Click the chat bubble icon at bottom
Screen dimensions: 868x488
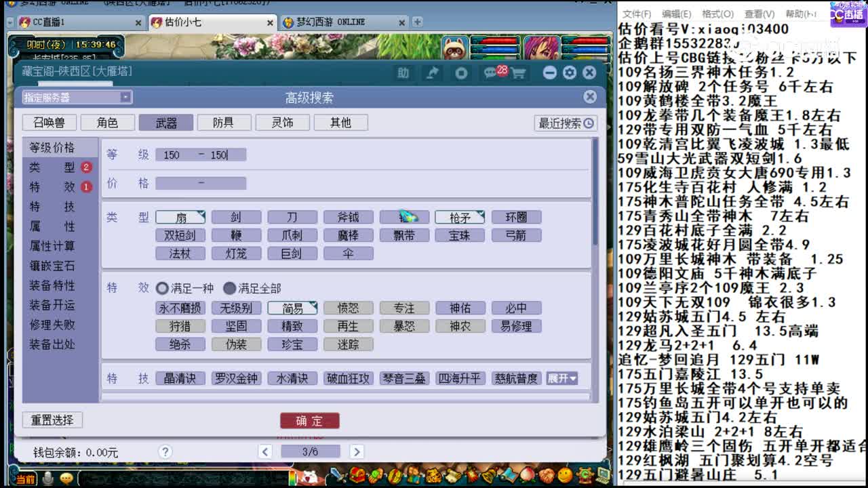click(x=66, y=479)
